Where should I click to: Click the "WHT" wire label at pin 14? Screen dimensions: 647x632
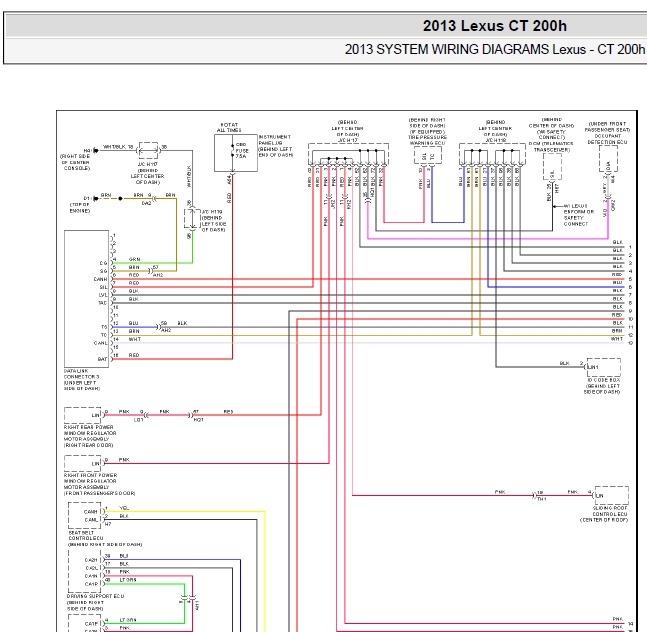click(135, 339)
